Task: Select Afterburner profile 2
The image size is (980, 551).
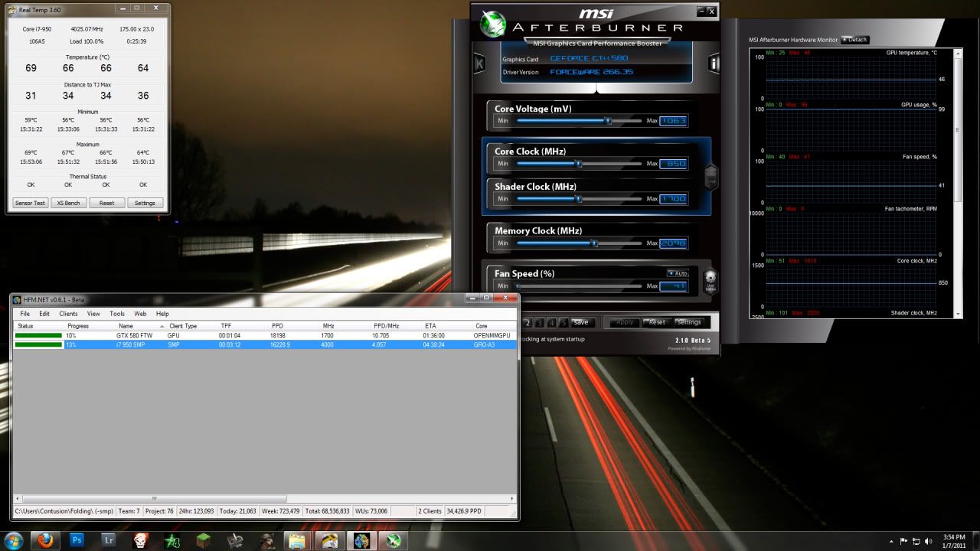Action: pos(527,322)
